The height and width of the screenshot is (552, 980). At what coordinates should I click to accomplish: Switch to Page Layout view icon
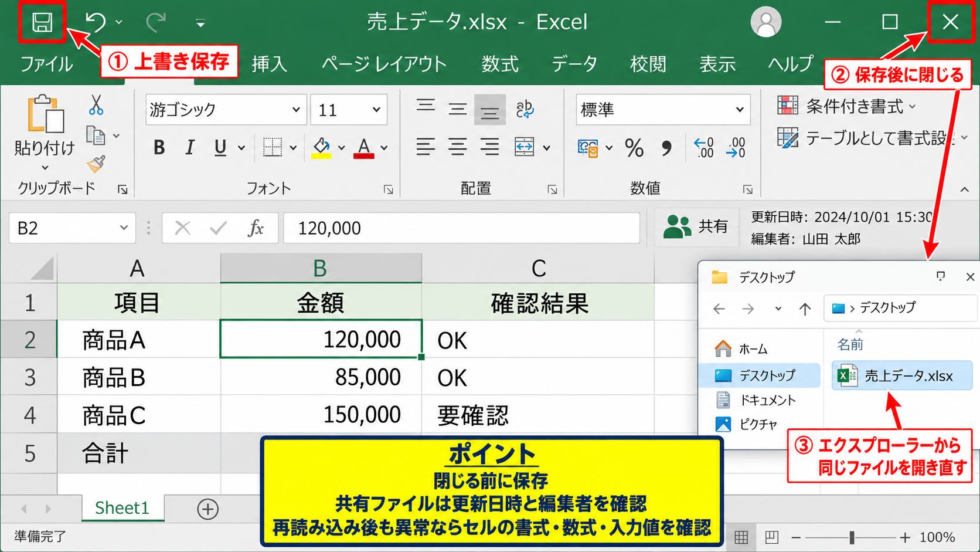click(x=771, y=537)
